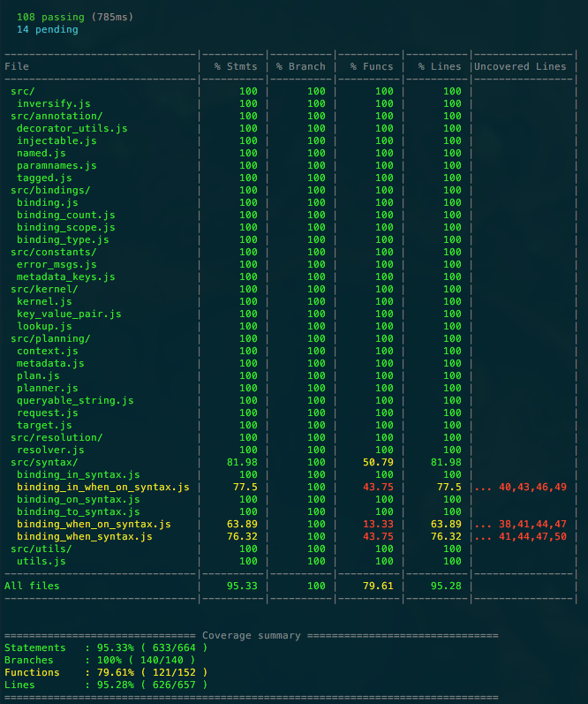Click the '14 pending' text

(47, 30)
